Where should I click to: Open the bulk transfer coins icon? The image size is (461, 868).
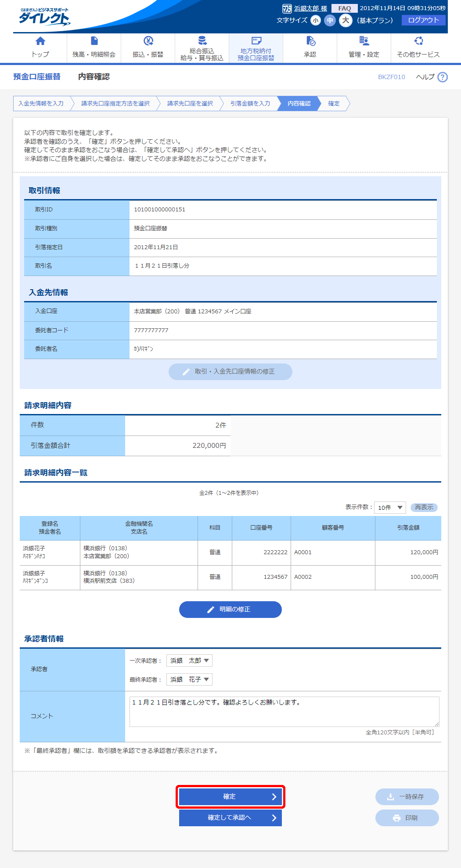click(202, 41)
